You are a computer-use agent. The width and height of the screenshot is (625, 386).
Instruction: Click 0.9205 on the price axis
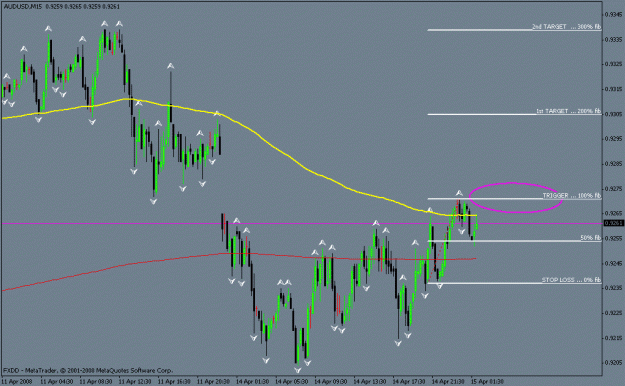pyautogui.click(x=613, y=363)
